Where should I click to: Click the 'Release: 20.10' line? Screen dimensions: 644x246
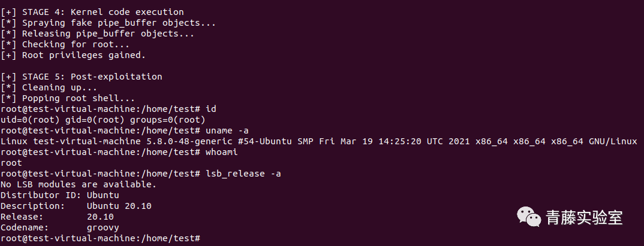click(57, 217)
